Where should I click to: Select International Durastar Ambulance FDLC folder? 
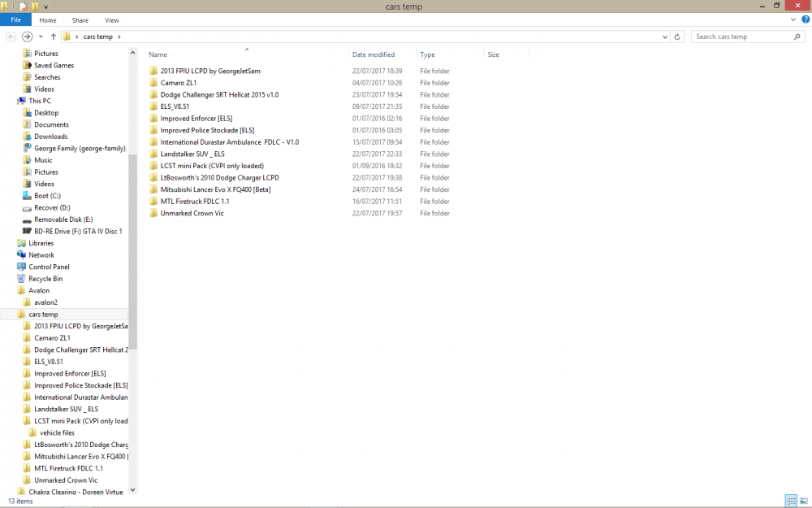coord(230,142)
